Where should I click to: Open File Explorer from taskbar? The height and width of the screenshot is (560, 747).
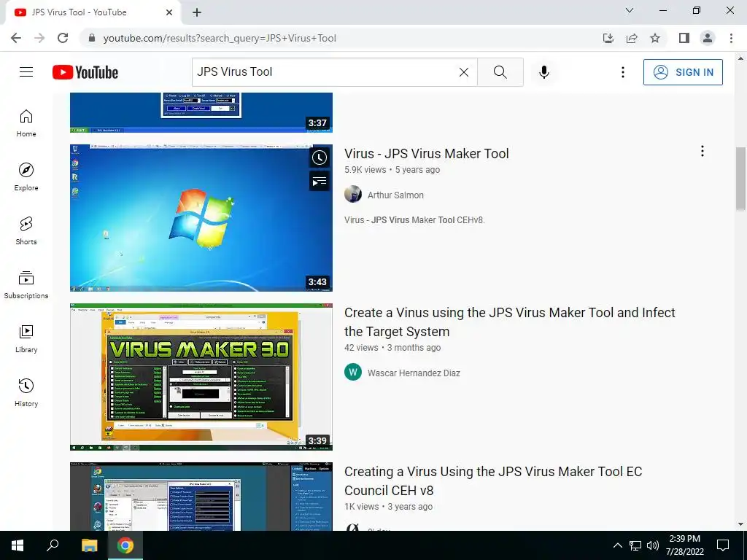coord(89,545)
